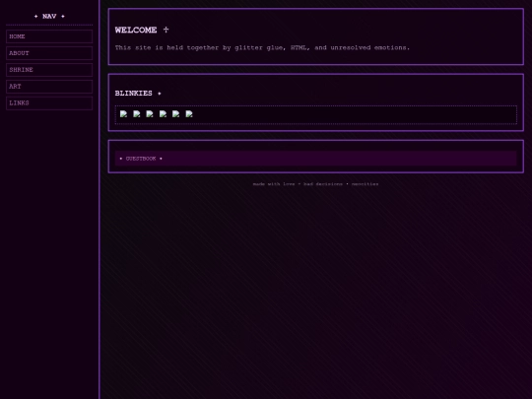
Task: Click the third broken blinkie image
Action: click(x=150, y=114)
